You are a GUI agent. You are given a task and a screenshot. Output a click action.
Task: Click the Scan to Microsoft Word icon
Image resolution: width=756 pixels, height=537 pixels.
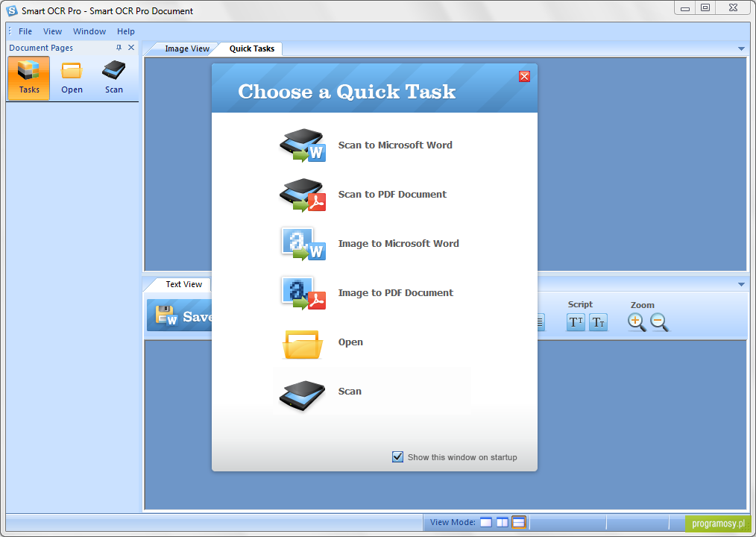click(303, 145)
